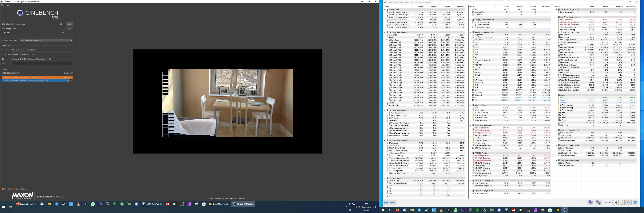Open WhatsApp icon on right monitor taskbar
The width and height of the screenshot is (644, 213).
coord(456,210)
